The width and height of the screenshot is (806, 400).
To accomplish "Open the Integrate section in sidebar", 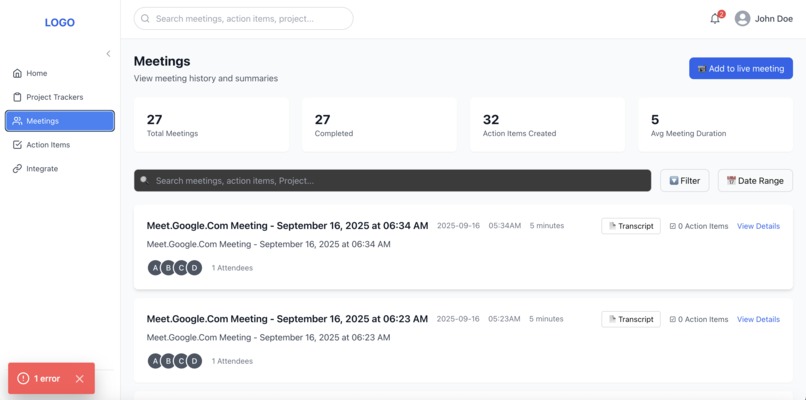I will 60,169.
